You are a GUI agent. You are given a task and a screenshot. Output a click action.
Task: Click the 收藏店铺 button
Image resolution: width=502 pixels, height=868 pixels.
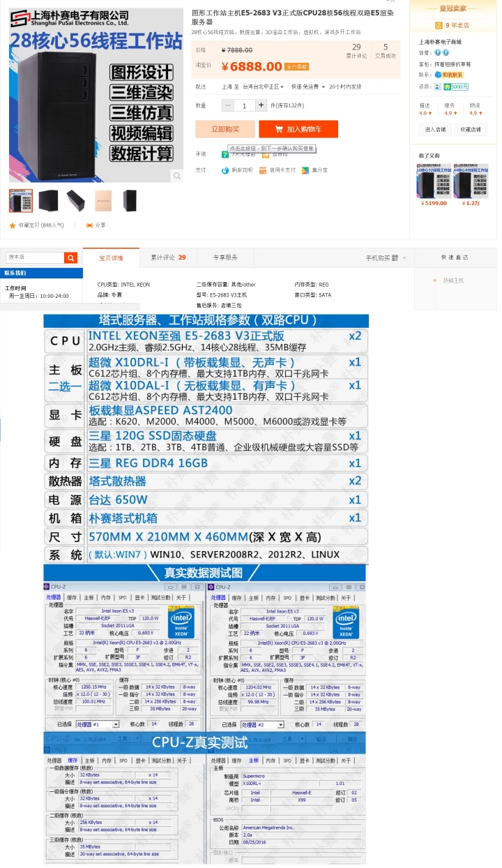click(471, 129)
